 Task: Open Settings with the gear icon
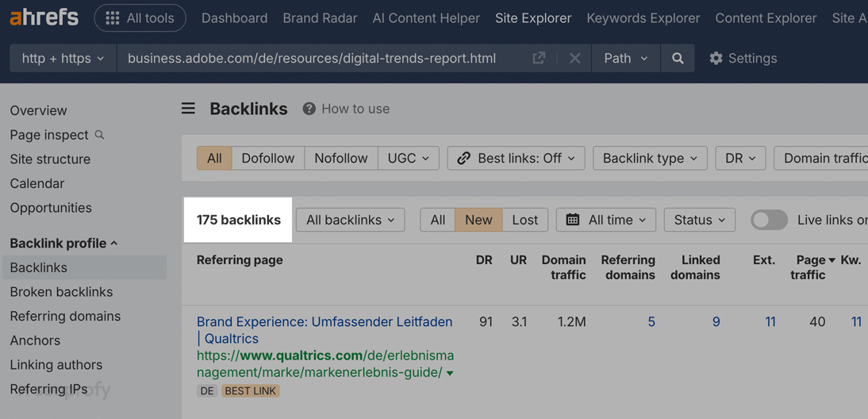(x=743, y=58)
